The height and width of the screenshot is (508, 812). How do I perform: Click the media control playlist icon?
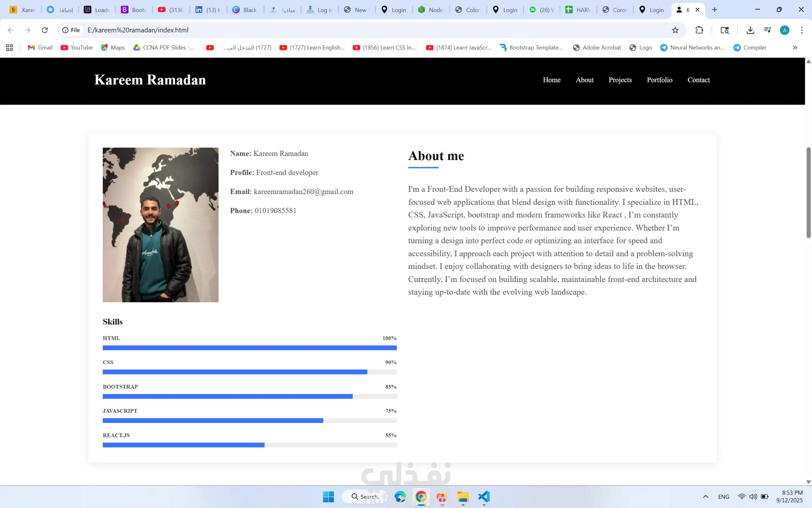coord(768,30)
